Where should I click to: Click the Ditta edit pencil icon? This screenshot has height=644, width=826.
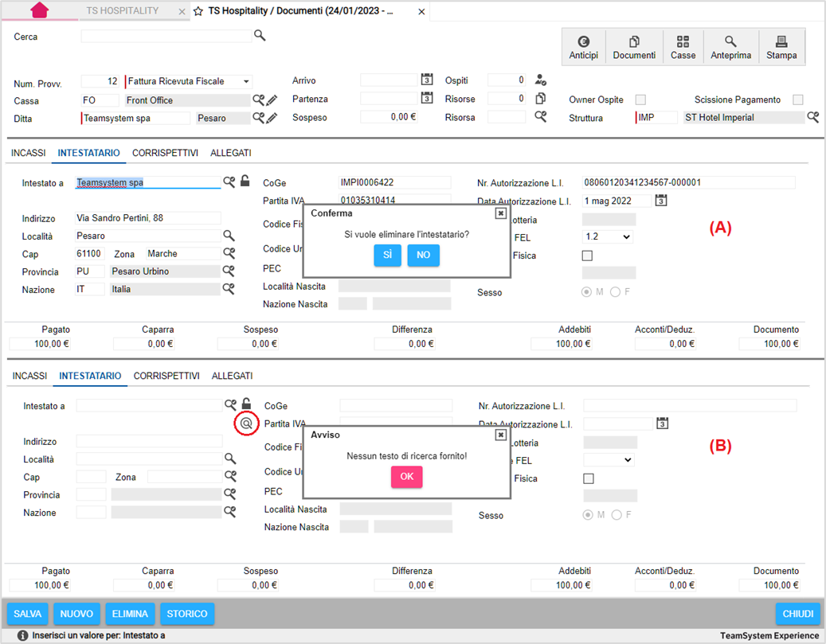[x=272, y=118]
